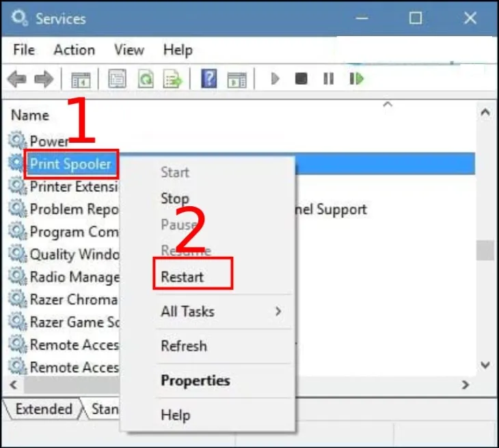499x448 pixels.
Task: Click the Start Service play icon
Action: (x=275, y=79)
